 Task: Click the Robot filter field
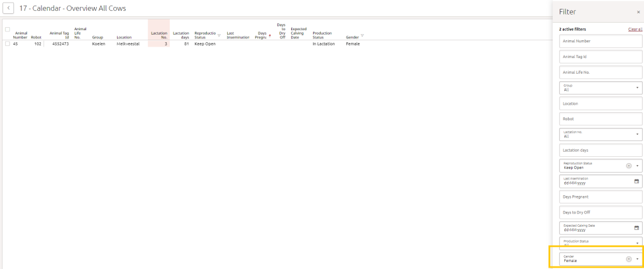(601, 119)
